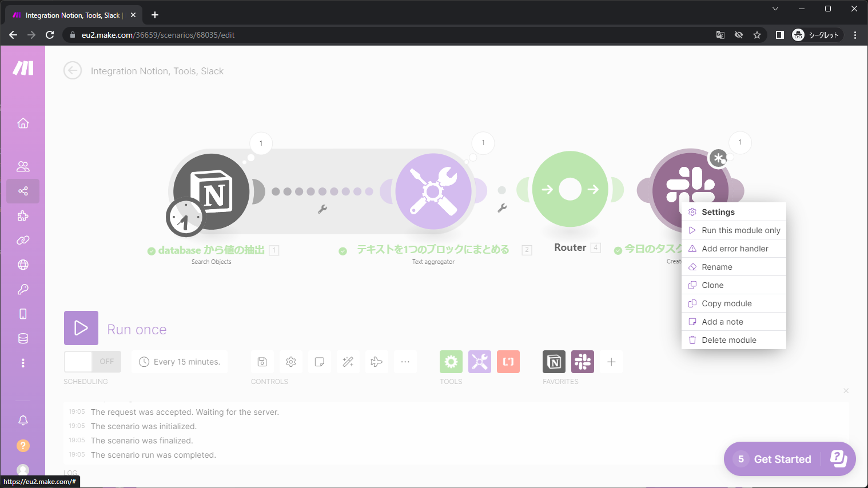Click the Slack favorite icon
Viewport: 868px width, 488px height.
[583, 362]
